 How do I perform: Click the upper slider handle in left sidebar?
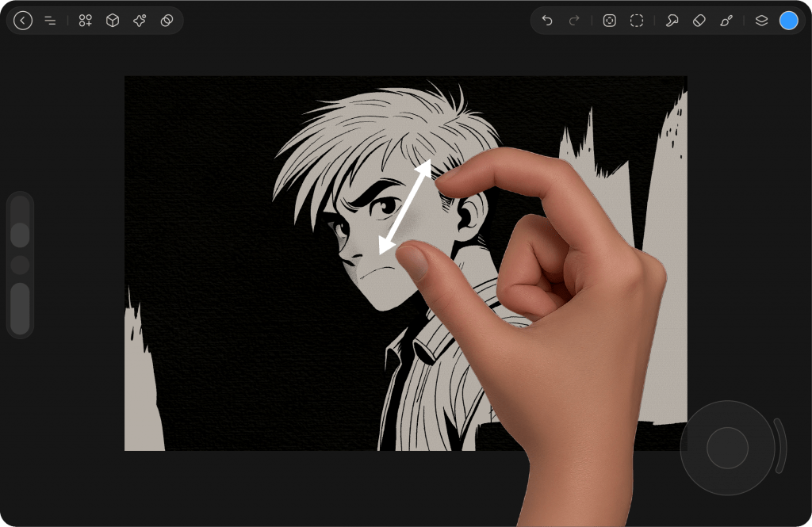(21, 235)
